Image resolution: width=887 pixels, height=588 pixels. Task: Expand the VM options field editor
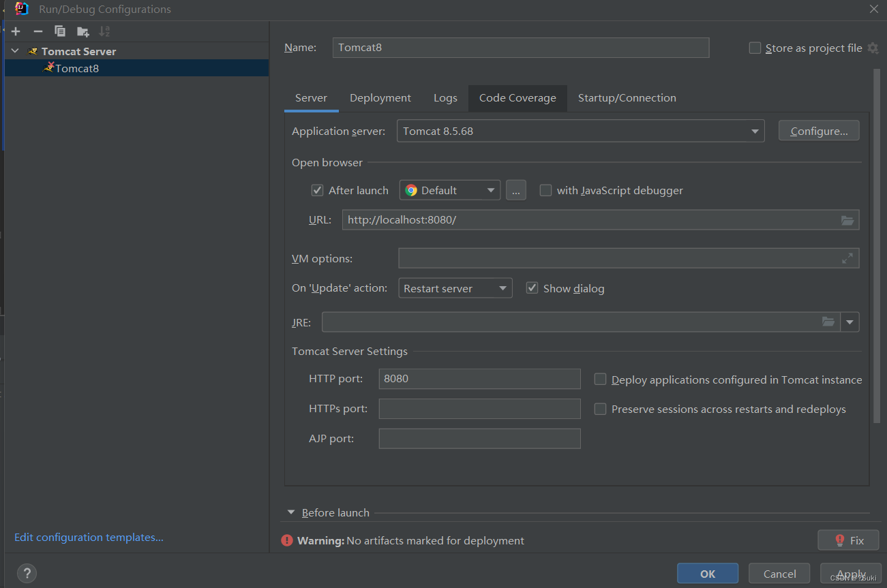847,258
